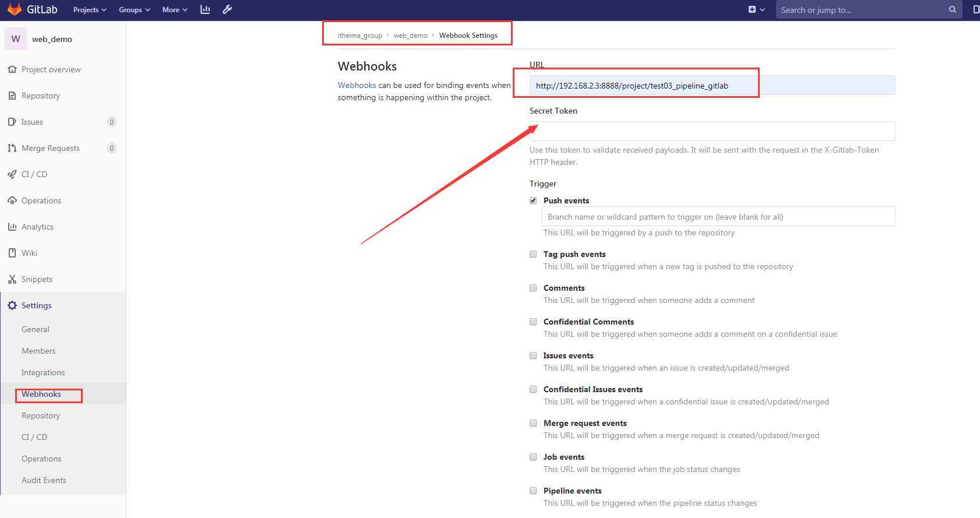Focus the webhook URL input field
The height and width of the screenshot is (518, 980).
pos(712,86)
